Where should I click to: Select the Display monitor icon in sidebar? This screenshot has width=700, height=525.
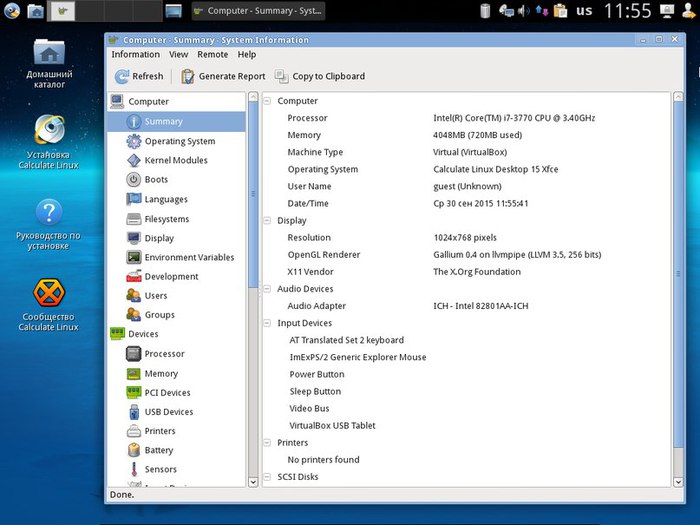[x=133, y=238]
